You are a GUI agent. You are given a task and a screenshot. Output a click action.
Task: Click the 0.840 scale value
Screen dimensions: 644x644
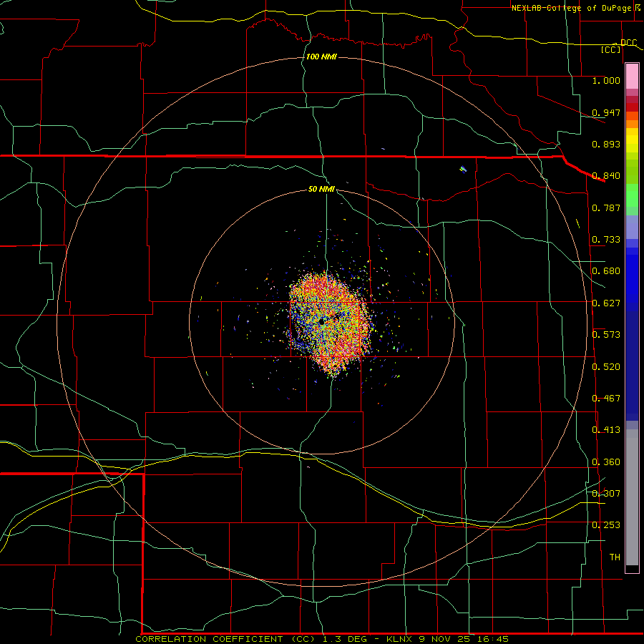pyautogui.click(x=606, y=176)
